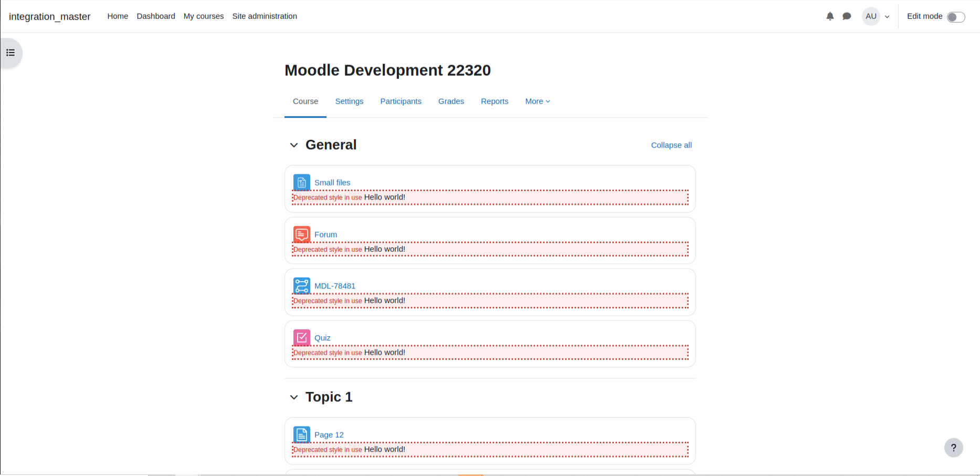Image resolution: width=980 pixels, height=476 pixels.
Task: Click the Edit mode label text
Action: pyautogui.click(x=925, y=16)
